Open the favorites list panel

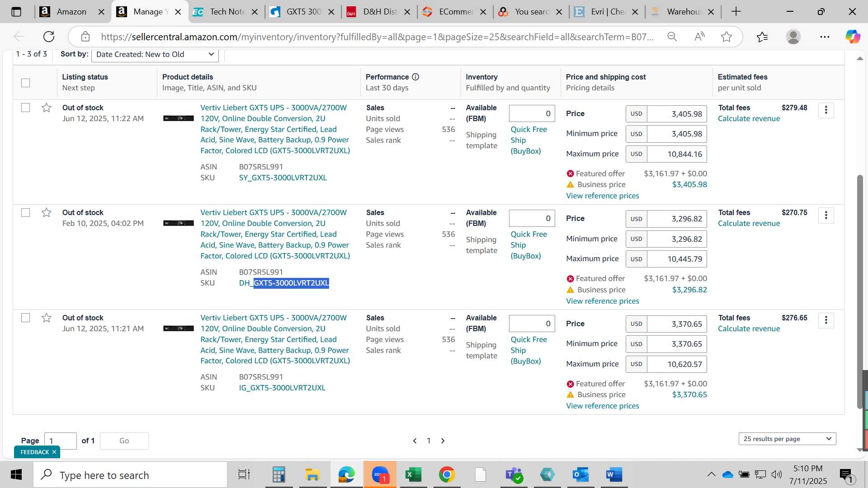pos(762,37)
